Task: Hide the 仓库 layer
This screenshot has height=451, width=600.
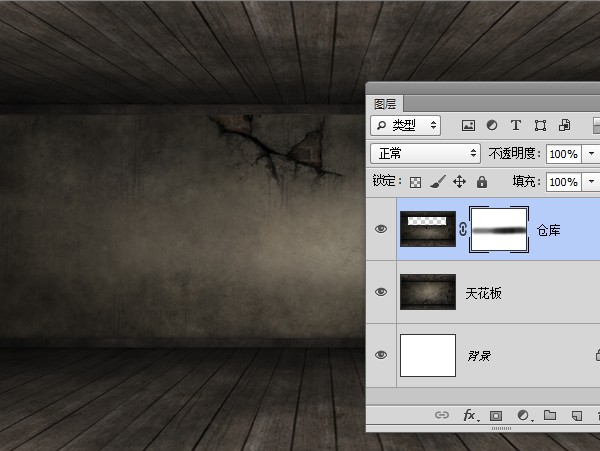Action: click(381, 229)
